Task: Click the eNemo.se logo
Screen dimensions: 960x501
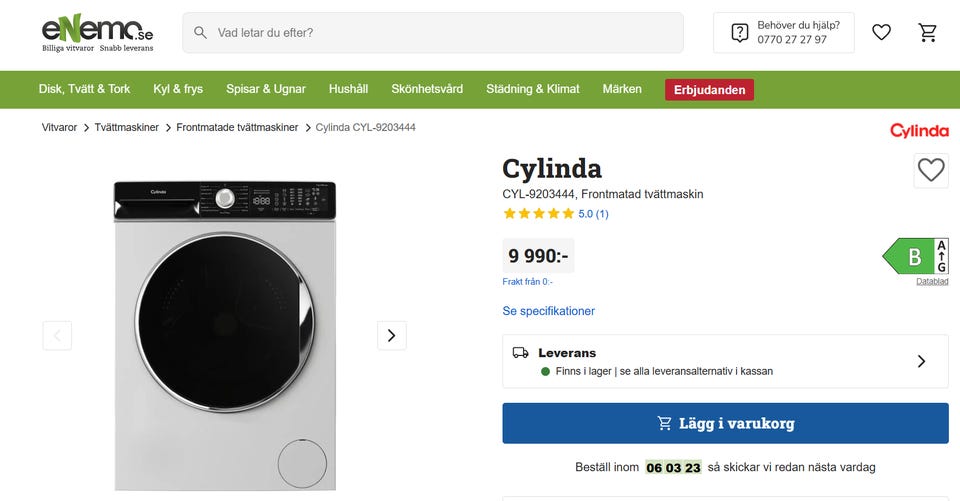Action: pos(98,33)
